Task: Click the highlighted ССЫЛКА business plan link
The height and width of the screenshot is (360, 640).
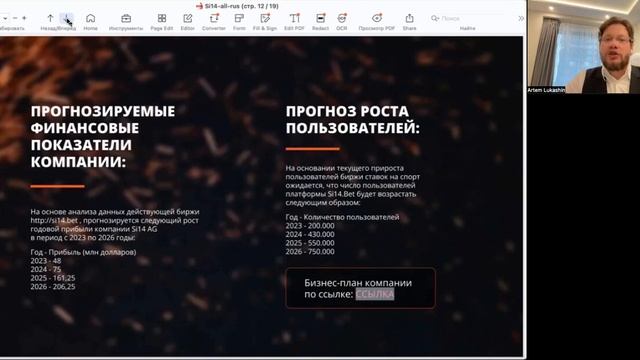Action: pos(375,294)
